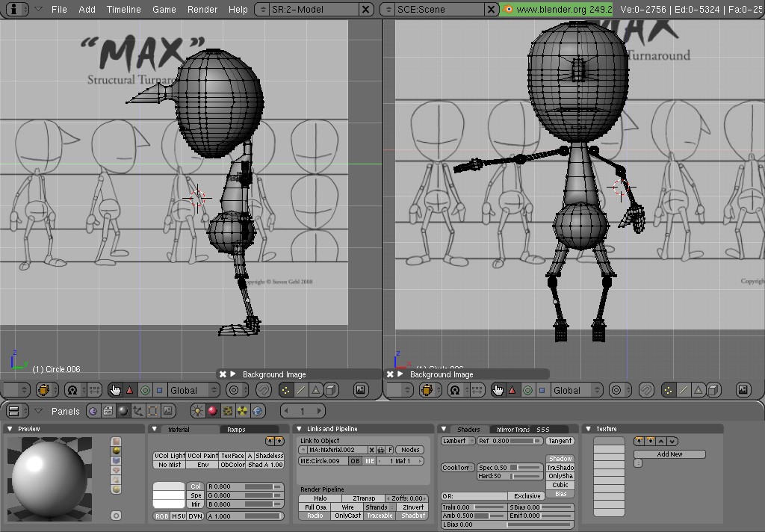The width and height of the screenshot is (765, 532).
Task: Select scale manipulator square in left viewport
Action: (x=159, y=390)
